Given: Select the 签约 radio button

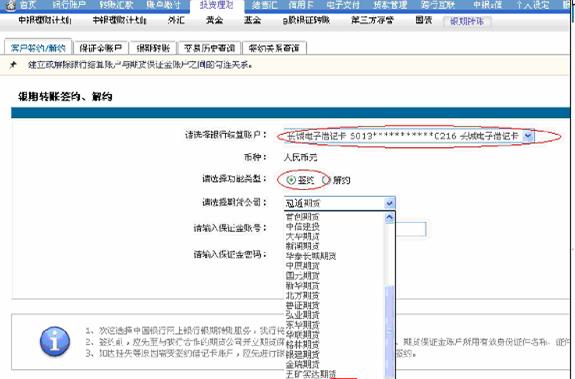Looking at the screenshot, I should click(x=291, y=180).
